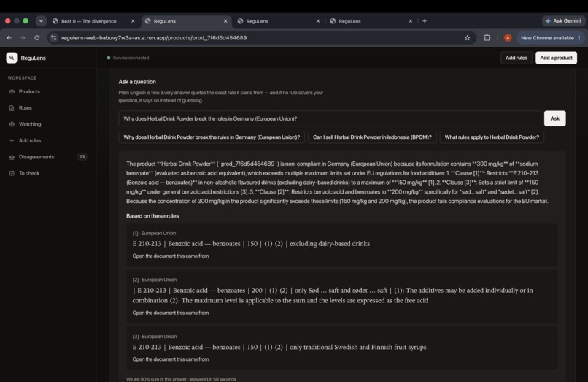The width and height of the screenshot is (588, 382).
Task: Choose suggestion about Germany rules break
Action: pyautogui.click(x=212, y=137)
